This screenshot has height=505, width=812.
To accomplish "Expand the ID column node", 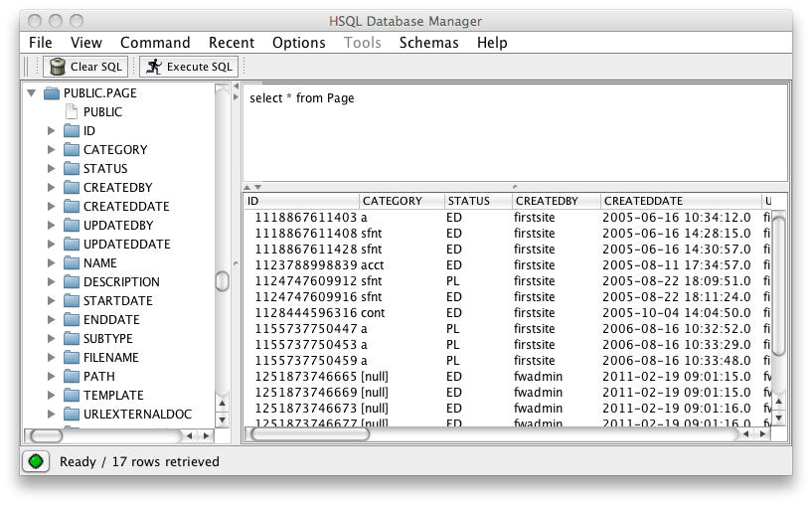I will tap(51, 130).
